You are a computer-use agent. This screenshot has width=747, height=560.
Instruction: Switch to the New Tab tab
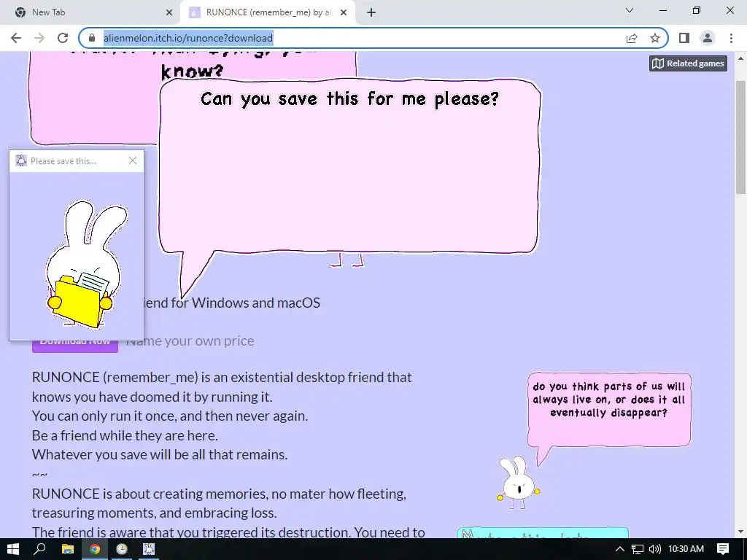point(90,12)
